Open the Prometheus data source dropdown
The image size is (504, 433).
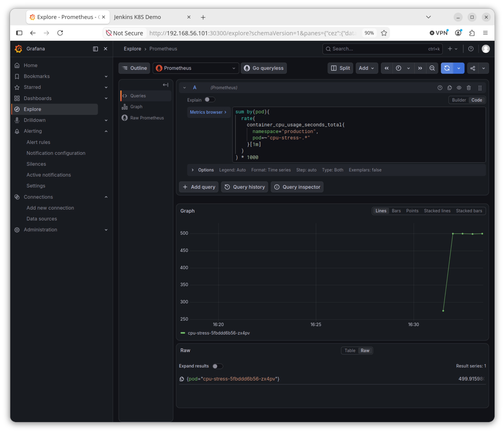click(x=196, y=68)
